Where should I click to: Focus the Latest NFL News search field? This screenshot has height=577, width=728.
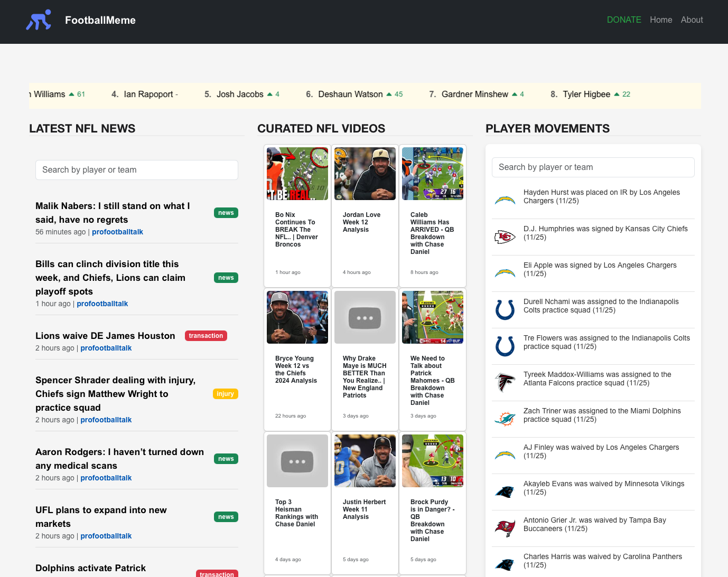coord(136,170)
